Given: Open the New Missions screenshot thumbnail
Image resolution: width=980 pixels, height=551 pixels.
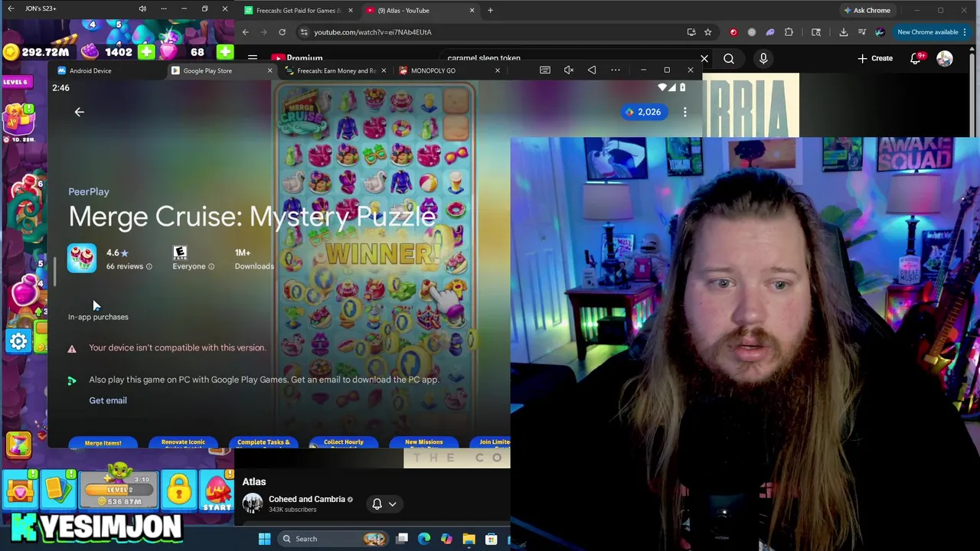Looking at the screenshot, I should coord(423,443).
